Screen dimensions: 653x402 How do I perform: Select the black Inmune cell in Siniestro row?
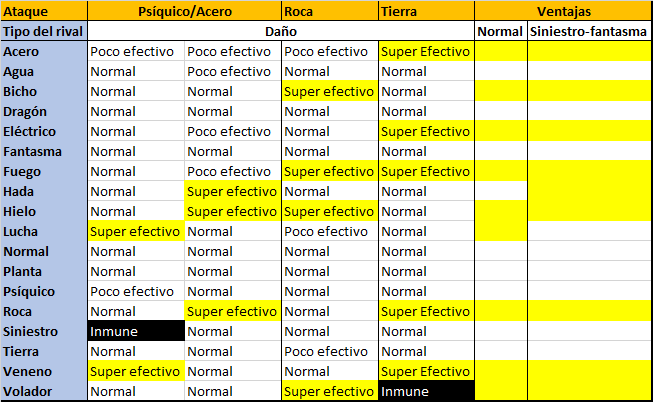coord(136,331)
